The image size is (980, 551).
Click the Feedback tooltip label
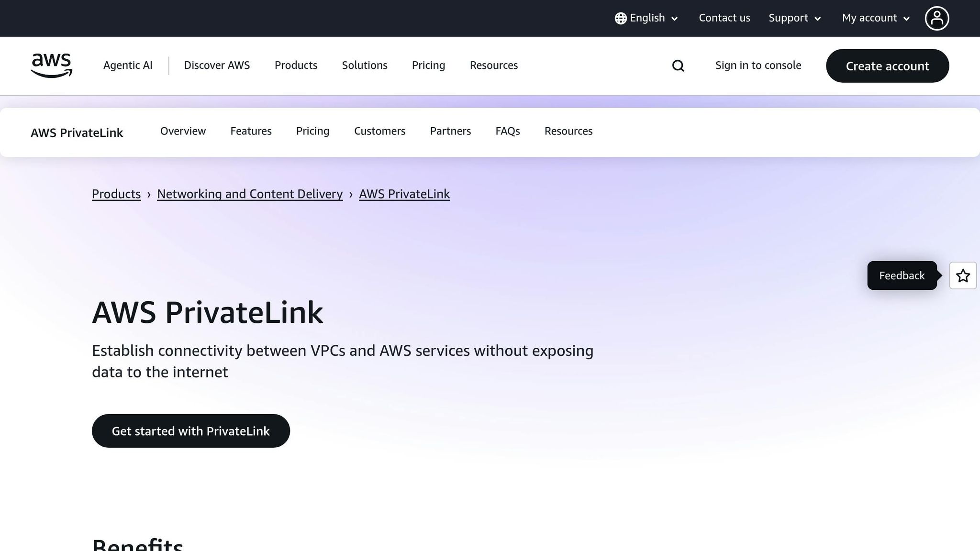902,275
